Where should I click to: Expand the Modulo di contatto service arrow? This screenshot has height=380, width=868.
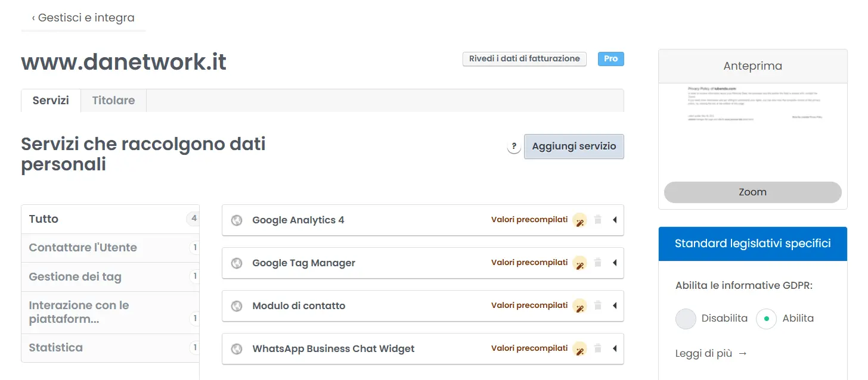click(614, 306)
